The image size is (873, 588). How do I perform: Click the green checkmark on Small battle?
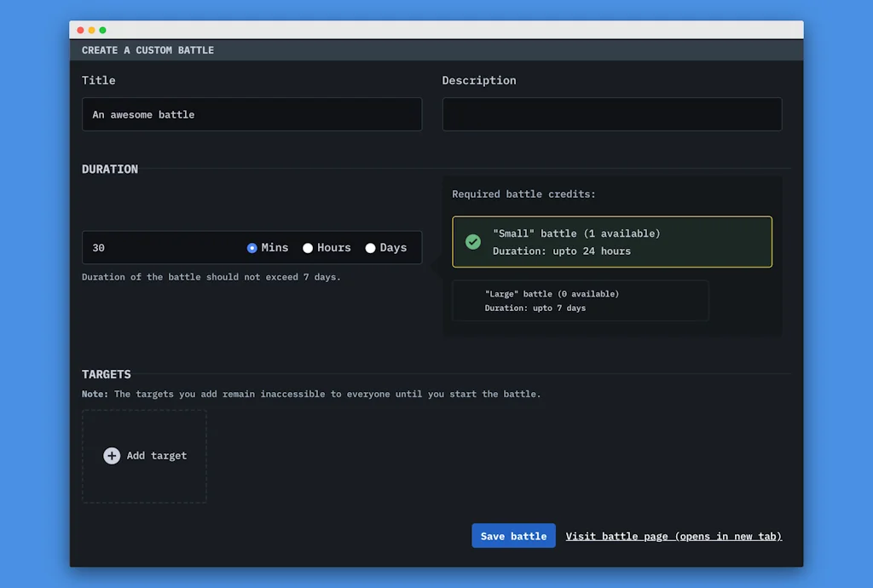pos(473,241)
